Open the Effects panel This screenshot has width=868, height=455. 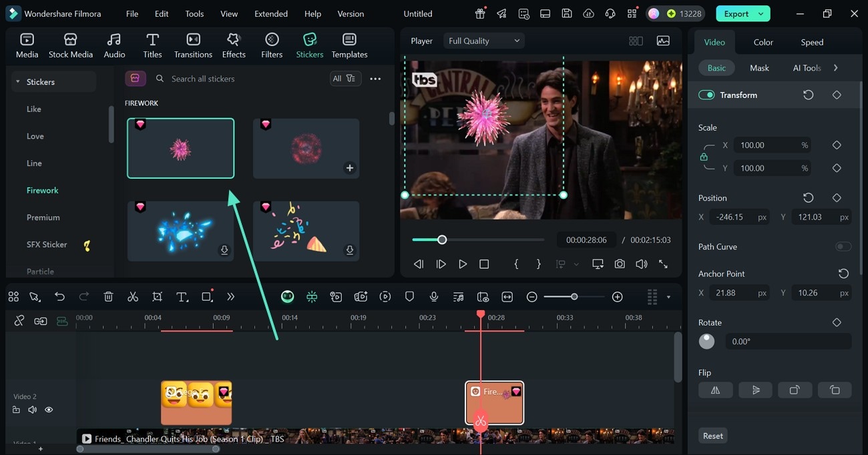(x=234, y=45)
